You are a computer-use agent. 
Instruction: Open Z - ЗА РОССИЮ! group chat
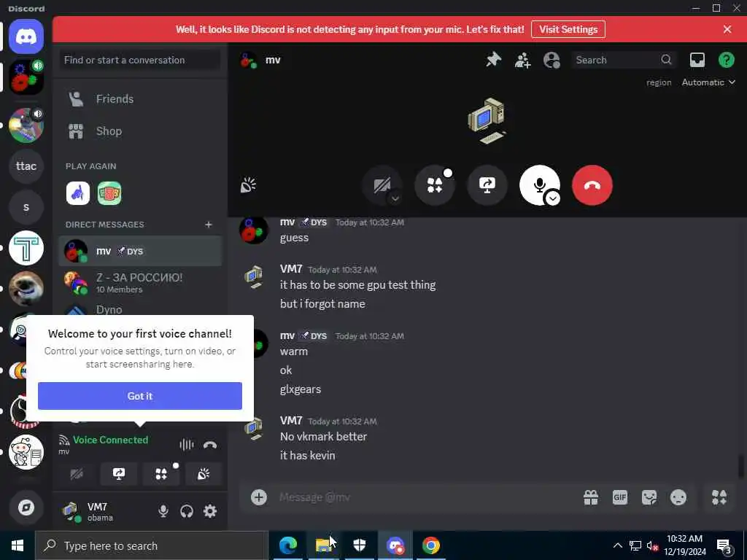pyautogui.click(x=140, y=283)
